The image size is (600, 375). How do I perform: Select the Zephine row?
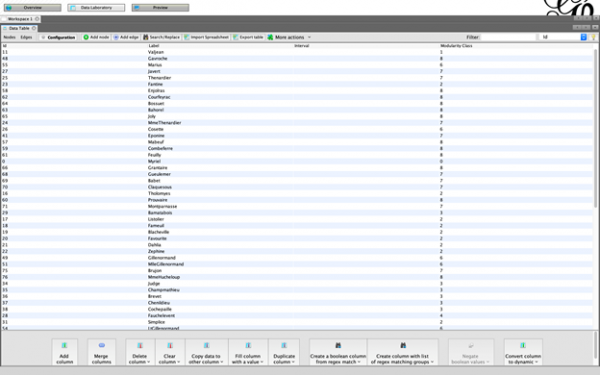pyautogui.click(x=297, y=251)
